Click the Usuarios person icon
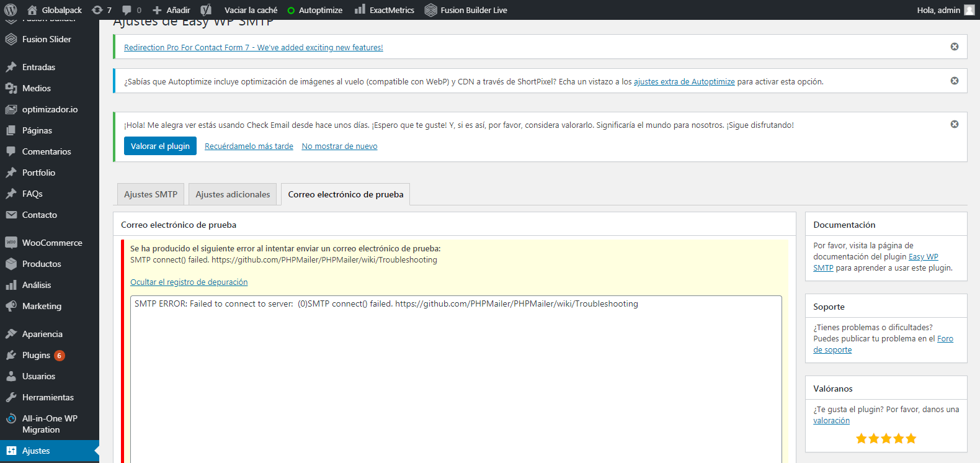This screenshot has width=980, height=463. (11, 376)
